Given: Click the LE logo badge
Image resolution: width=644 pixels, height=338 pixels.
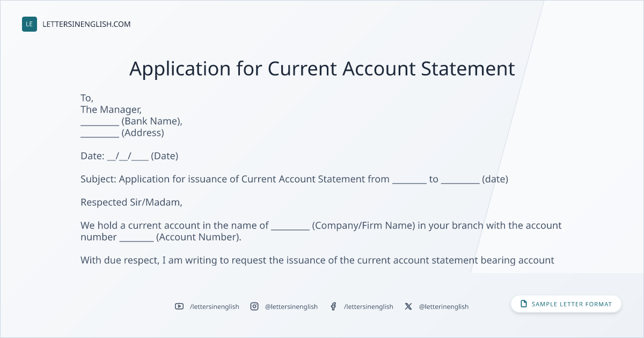Looking at the screenshot, I should [x=30, y=24].
